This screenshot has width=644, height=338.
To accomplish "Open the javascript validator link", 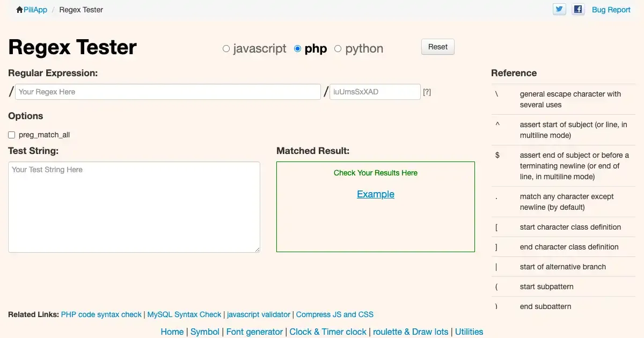I will point(259,314).
